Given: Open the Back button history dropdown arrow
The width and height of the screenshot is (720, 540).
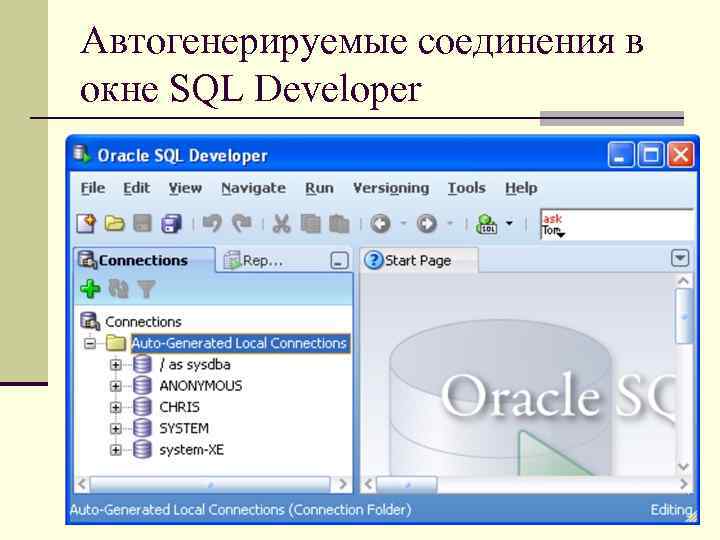Looking at the screenshot, I should click(403, 224).
